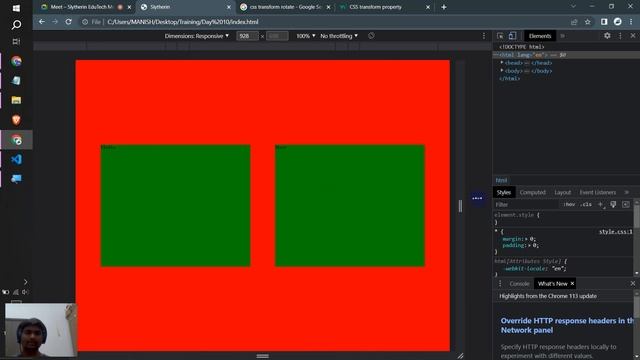Open the Chrome three-dot menu
This screenshot has width=640, height=360.
click(x=631, y=22)
